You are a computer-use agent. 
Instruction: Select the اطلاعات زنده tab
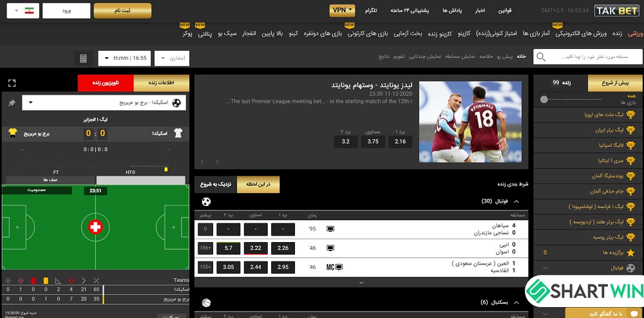click(x=162, y=83)
